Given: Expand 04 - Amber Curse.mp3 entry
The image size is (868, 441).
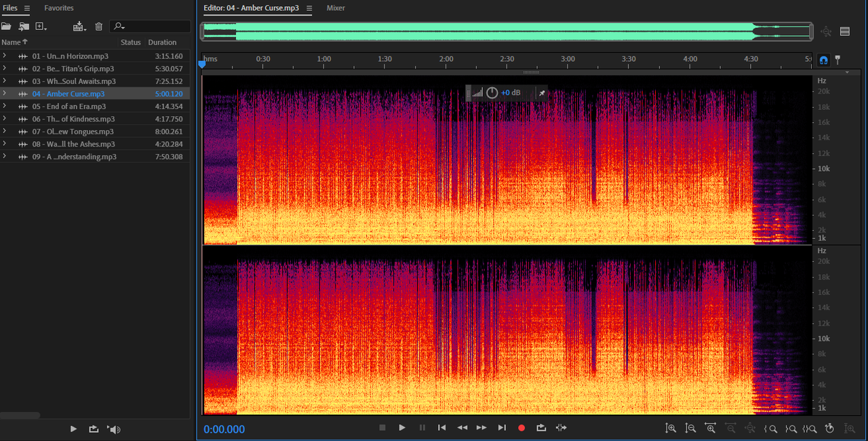Looking at the screenshot, I should tap(5, 94).
